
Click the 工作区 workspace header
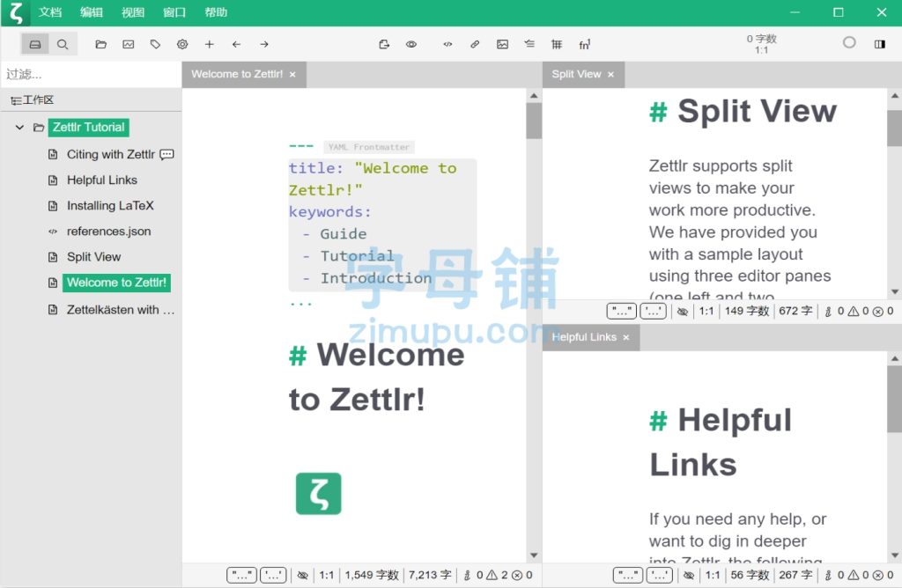pyautogui.click(x=33, y=100)
